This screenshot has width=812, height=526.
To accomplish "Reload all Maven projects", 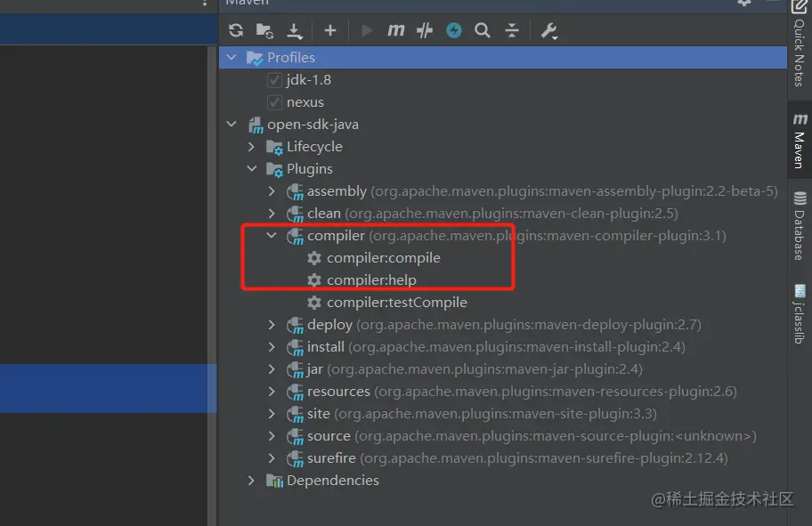I will point(236,30).
